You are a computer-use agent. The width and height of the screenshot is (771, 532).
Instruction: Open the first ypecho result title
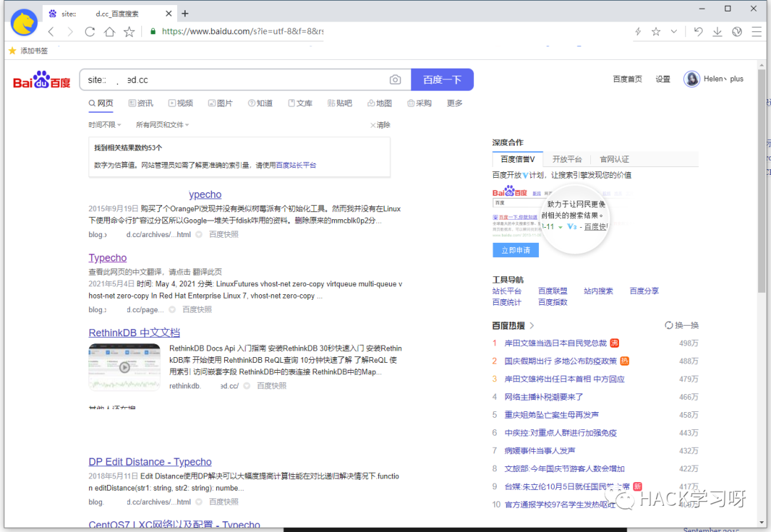205,195
